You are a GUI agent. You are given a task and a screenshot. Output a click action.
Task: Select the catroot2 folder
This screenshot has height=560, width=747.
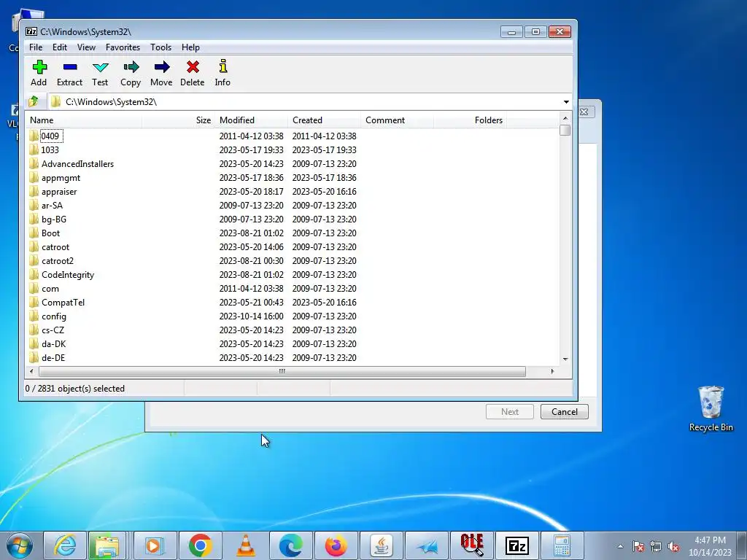pyautogui.click(x=57, y=260)
